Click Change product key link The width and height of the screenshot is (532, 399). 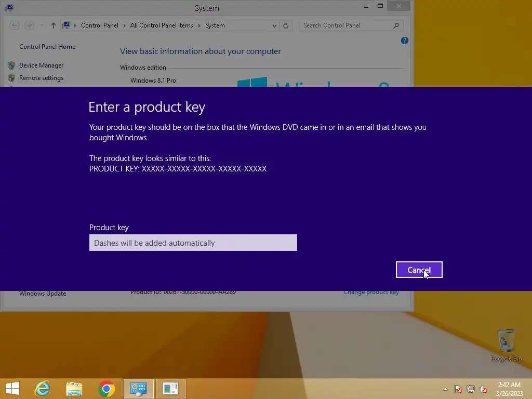(x=371, y=292)
